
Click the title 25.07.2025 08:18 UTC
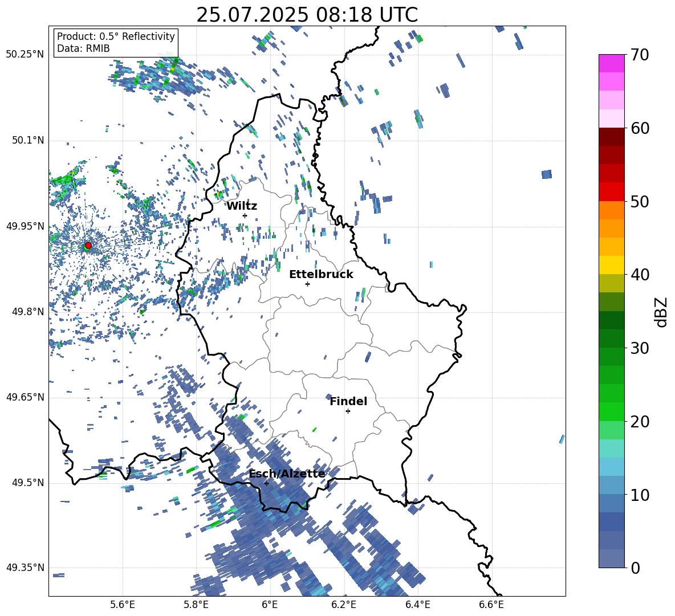[307, 15]
